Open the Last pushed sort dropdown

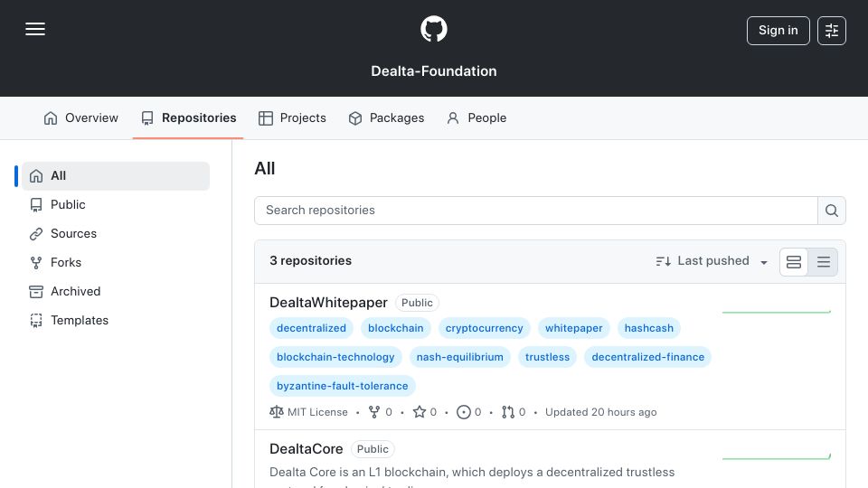coord(712,261)
